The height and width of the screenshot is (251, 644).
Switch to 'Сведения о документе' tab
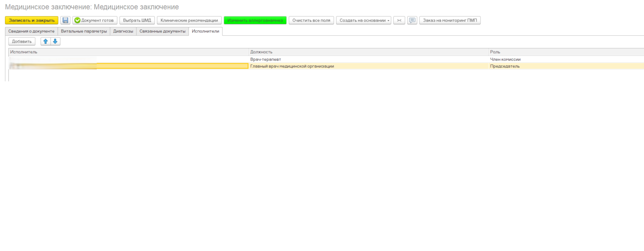(x=31, y=31)
